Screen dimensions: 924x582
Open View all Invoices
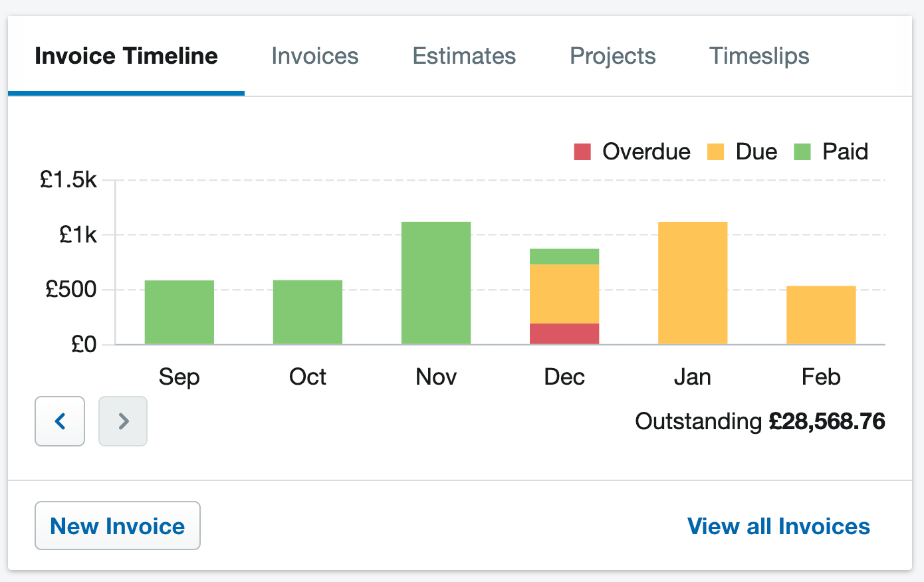coord(778,526)
